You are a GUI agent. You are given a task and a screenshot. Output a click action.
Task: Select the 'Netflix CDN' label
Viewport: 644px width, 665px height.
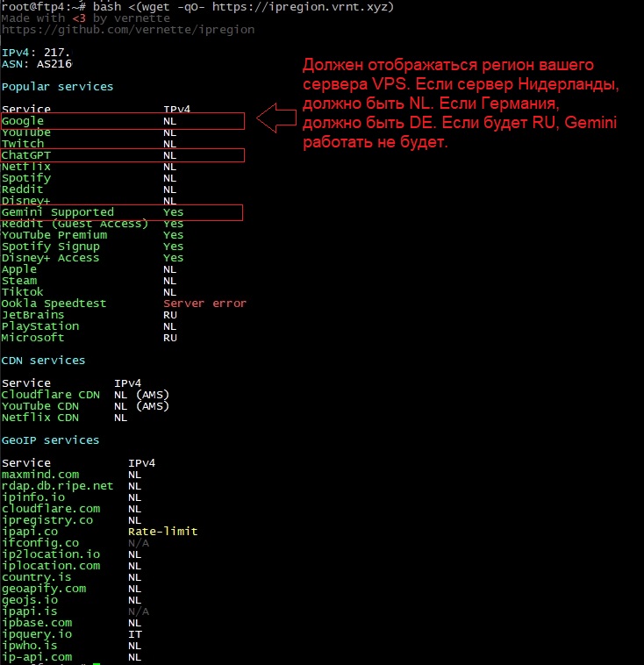coord(39,418)
